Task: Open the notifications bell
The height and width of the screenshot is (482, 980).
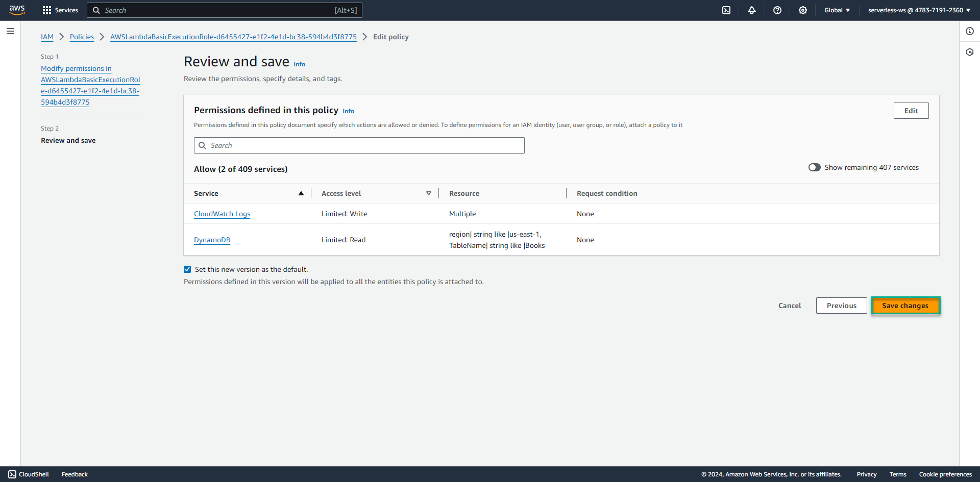Action: (752, 10)
